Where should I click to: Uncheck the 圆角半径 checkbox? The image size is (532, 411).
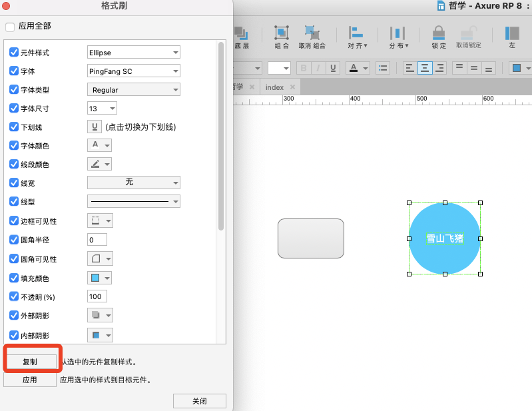pos(14,240)
